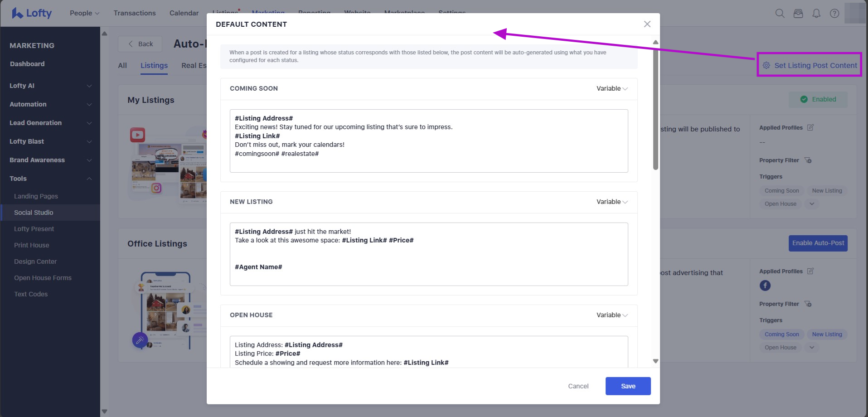Click the Lofty logo
The image size is (868, 417).
click(32, 13)
